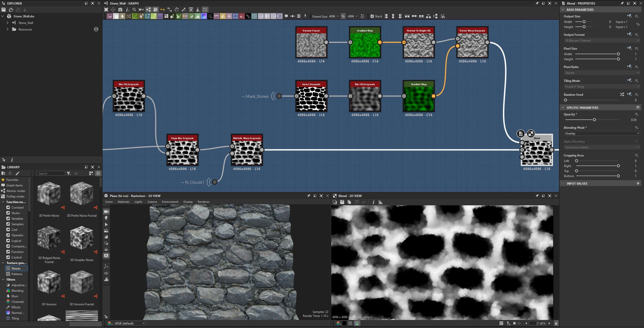Image resolution: width=644 pixels, height=328 pixels.
Task: Open the Materials menu in 3D view
Action: pyautogui.click(x=124, y=202)
